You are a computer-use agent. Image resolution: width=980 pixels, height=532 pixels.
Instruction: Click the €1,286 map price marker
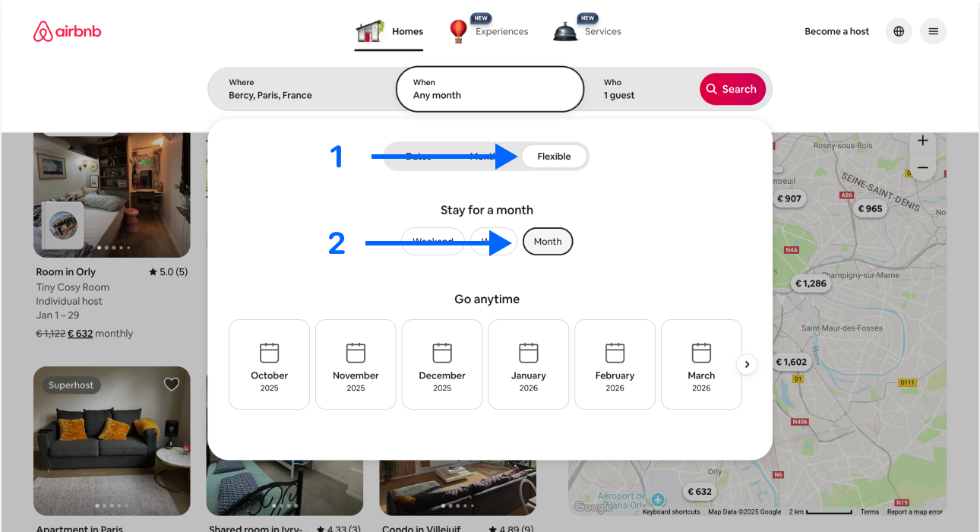[810, 283]
